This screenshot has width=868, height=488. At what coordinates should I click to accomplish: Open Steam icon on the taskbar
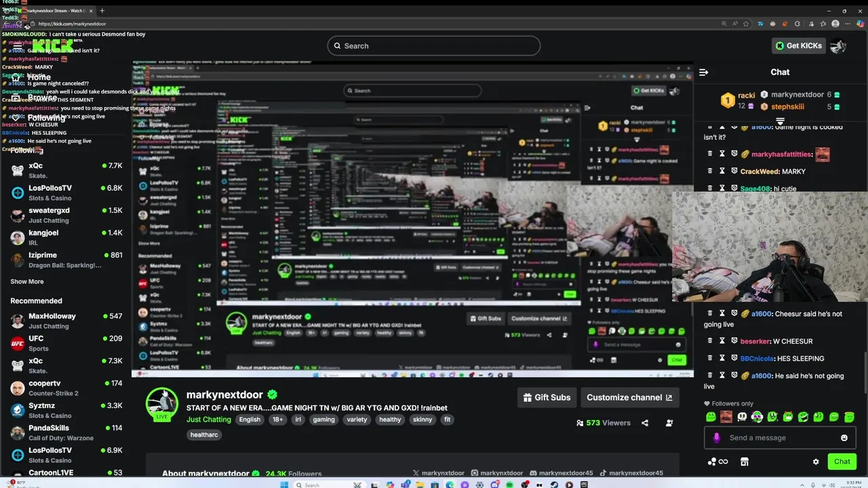pyautogui.click(x=554, y=485)
